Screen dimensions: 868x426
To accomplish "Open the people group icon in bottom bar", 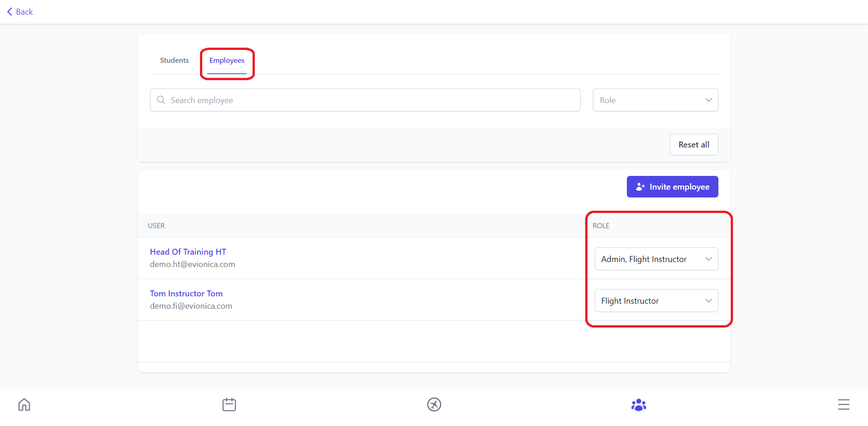I will (x=639, y=405).
